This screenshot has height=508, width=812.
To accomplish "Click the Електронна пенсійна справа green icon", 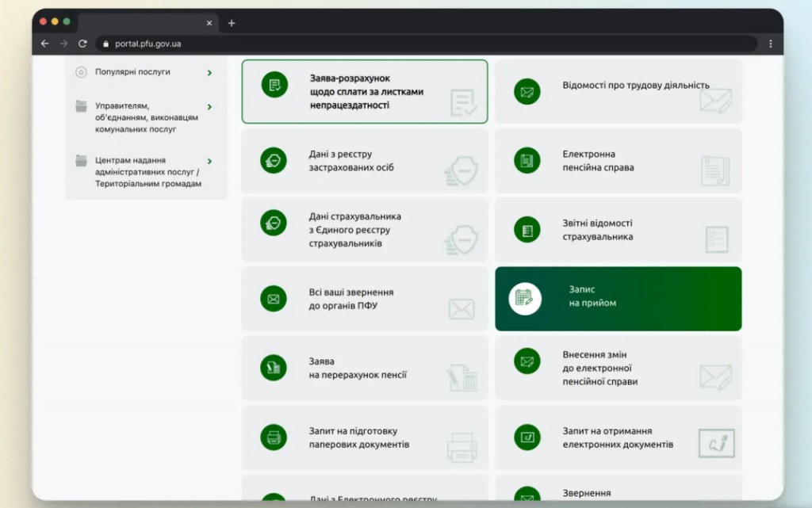I will [x=527, y=161].
